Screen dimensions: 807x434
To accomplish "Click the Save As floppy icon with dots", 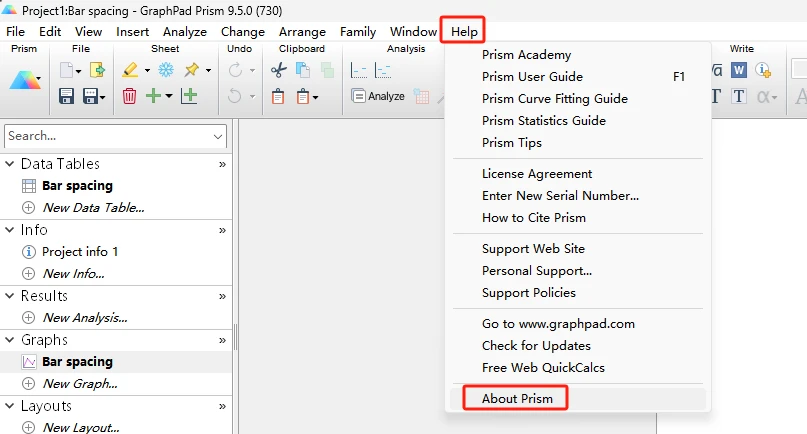I will point(91,96).
